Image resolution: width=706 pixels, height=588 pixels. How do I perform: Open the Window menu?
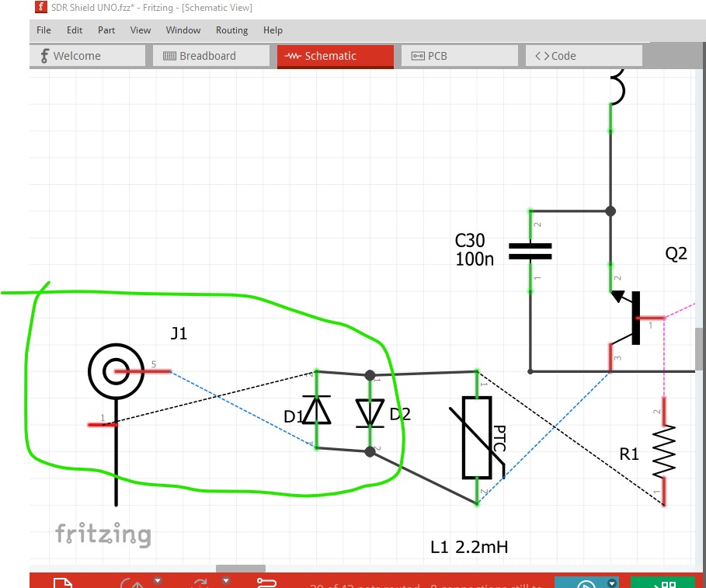(x=183, y=30)
